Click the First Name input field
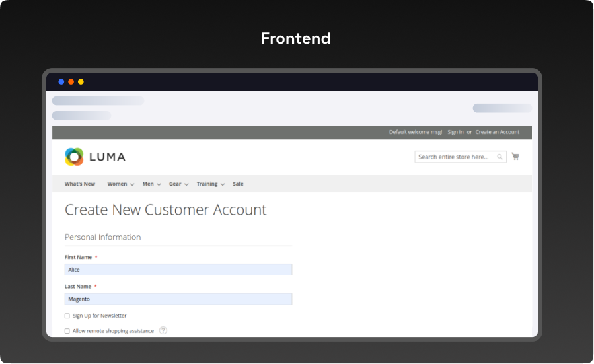594x364 pixels. [x=178, y=270]
